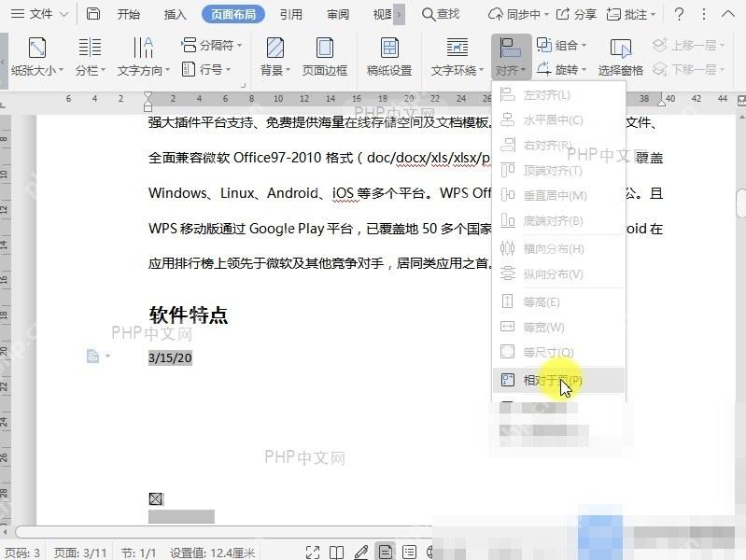
Task: Switch to the 开始 tab
Action: point(129,14)
